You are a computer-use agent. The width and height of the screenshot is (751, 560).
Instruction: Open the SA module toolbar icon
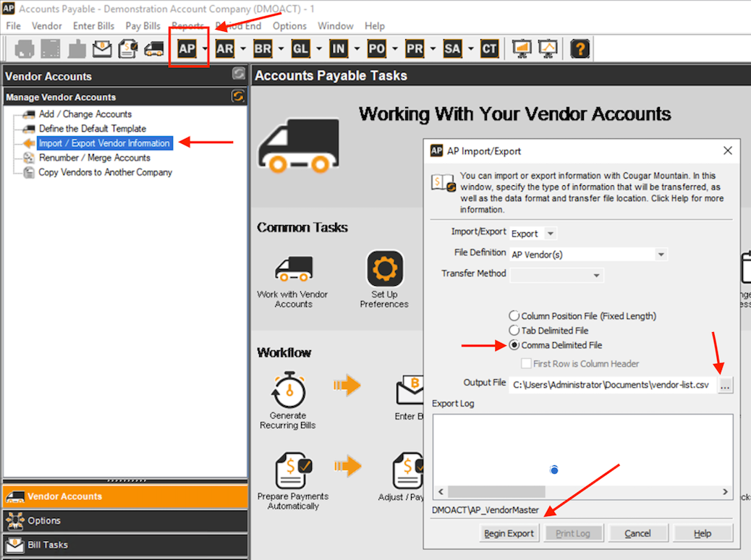pos(452,48)
